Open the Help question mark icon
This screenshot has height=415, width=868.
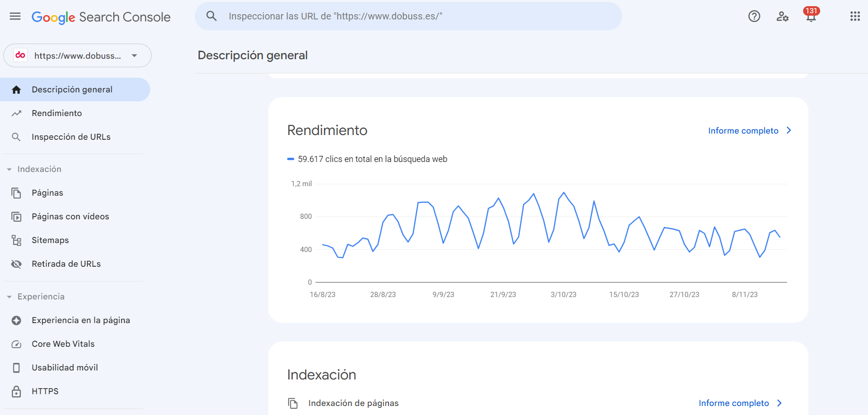[754, 16]
